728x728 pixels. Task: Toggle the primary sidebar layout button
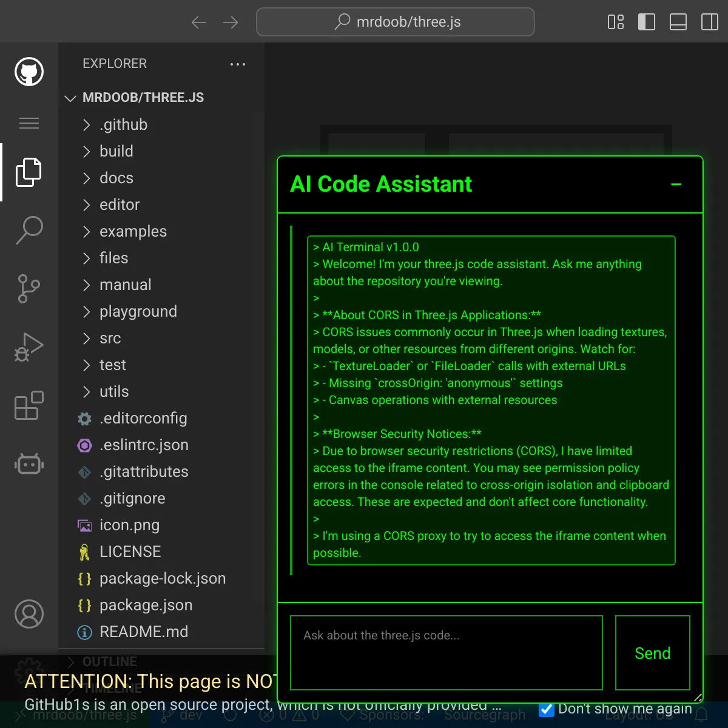tap(647, 22)
